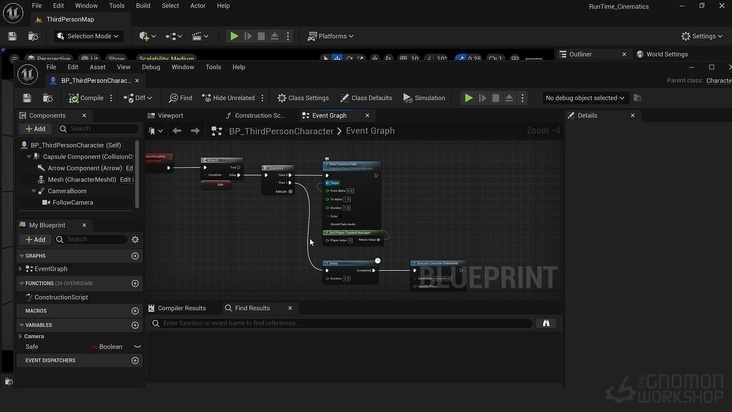The height and width of the screenshot is (412, 732).
Task: Open Class Settings
Action: point(303,98)
